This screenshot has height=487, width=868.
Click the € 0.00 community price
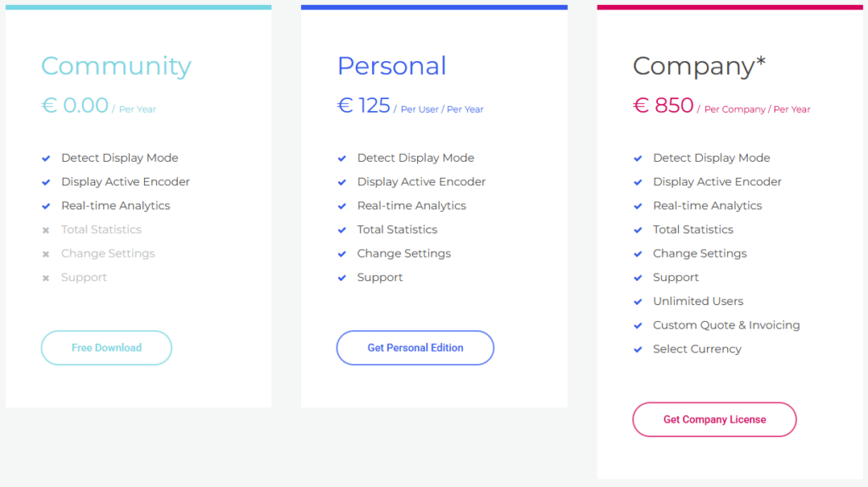point(75,106)
